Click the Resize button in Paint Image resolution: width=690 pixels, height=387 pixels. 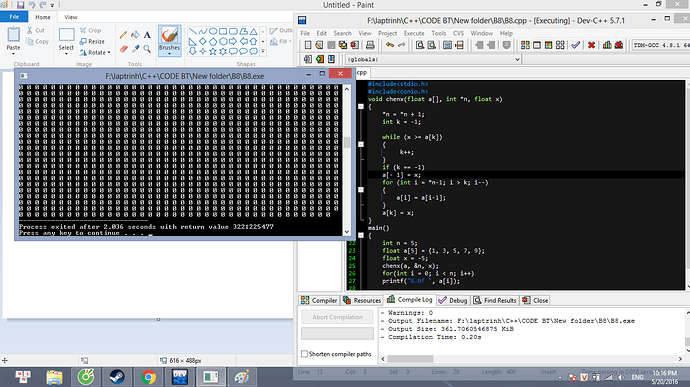[x=92, y=41]
